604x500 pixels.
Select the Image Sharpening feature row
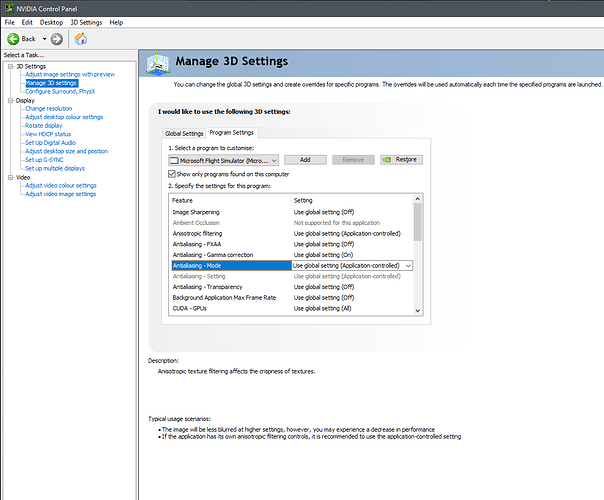click(292, 212)
